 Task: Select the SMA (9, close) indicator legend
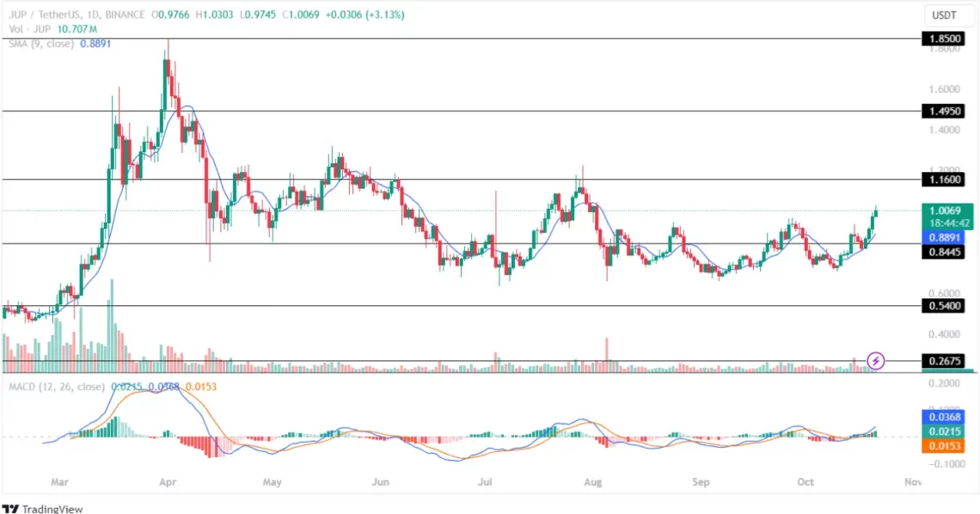point(36,43)
